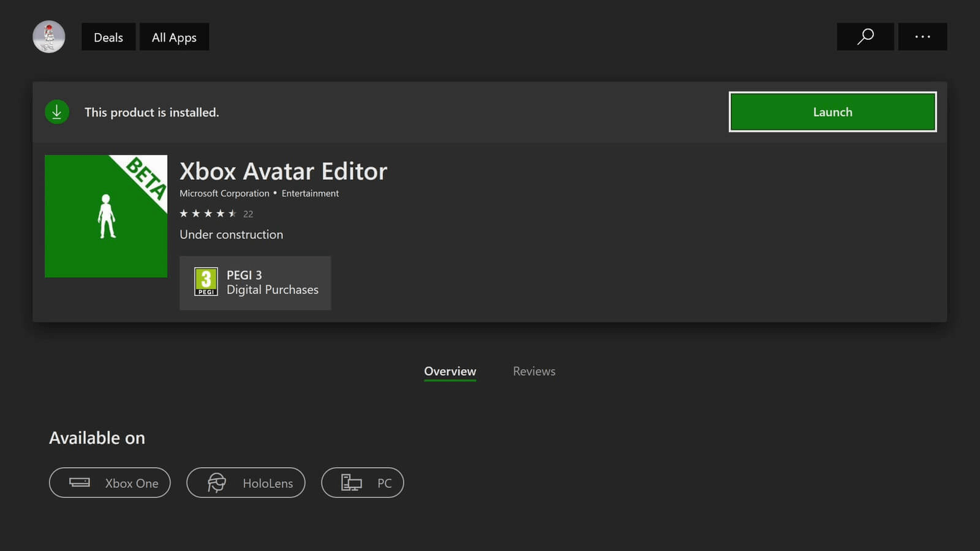980x551 pixels.
Task: Switch to the Overview tab
Action: click(450, 372)
